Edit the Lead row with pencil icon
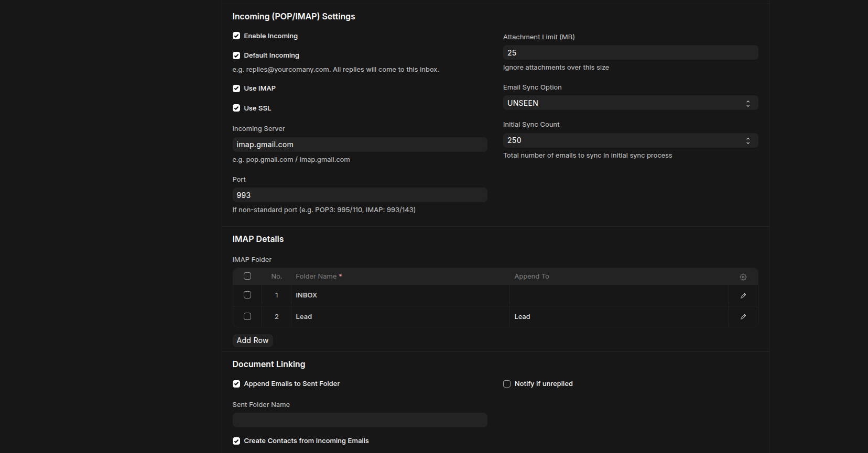 pyautogui.click(x=743, y=317)
